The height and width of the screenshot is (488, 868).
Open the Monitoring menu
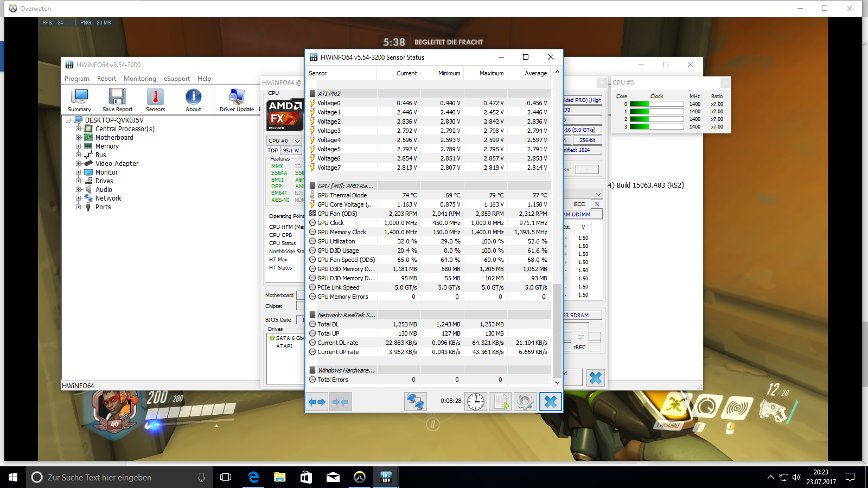point(139,79)
